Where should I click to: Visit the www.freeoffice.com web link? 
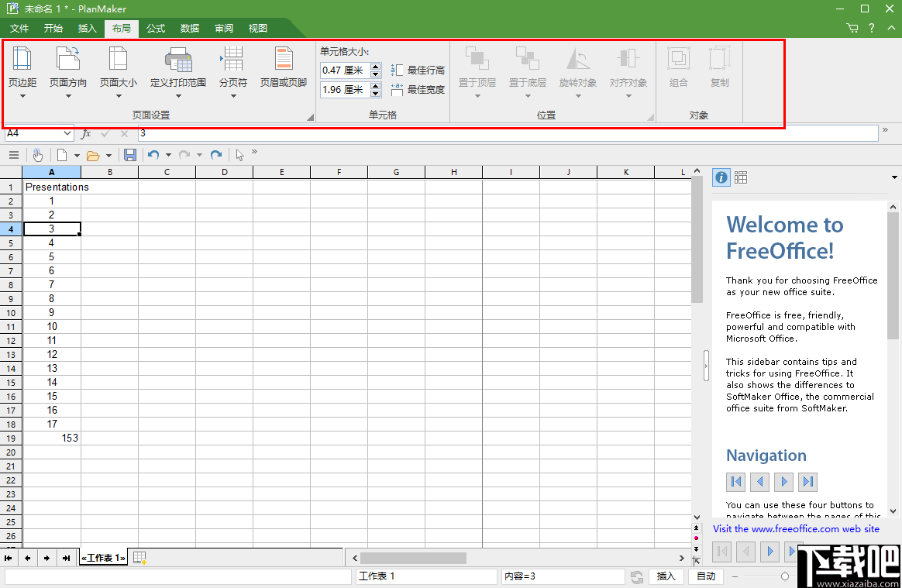coord(797,528)
